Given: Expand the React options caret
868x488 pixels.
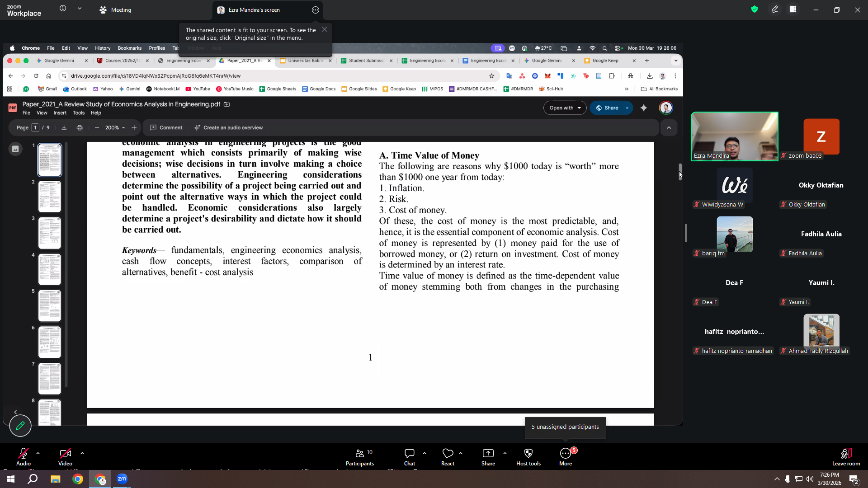Looking at the screenshot, I should [461, 453].
